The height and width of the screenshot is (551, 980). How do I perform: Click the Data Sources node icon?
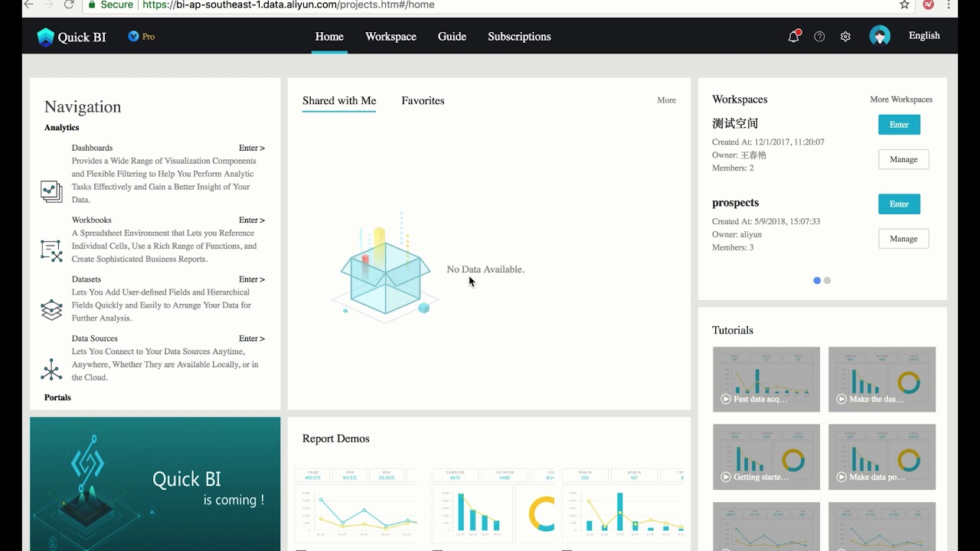point(51,370)
